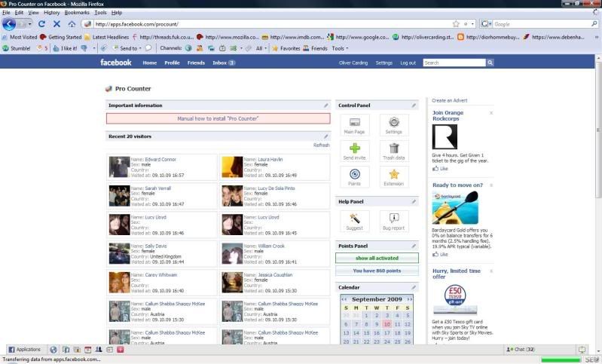This screenshot has height=364, width=602.
Task: Click the Google search box
Action: (541, 24)
